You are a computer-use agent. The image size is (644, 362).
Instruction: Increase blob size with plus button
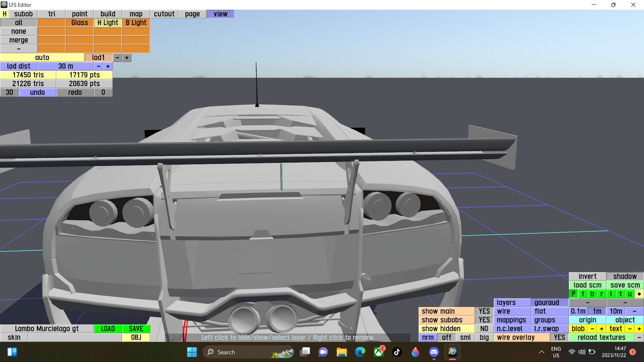(602, 329)
